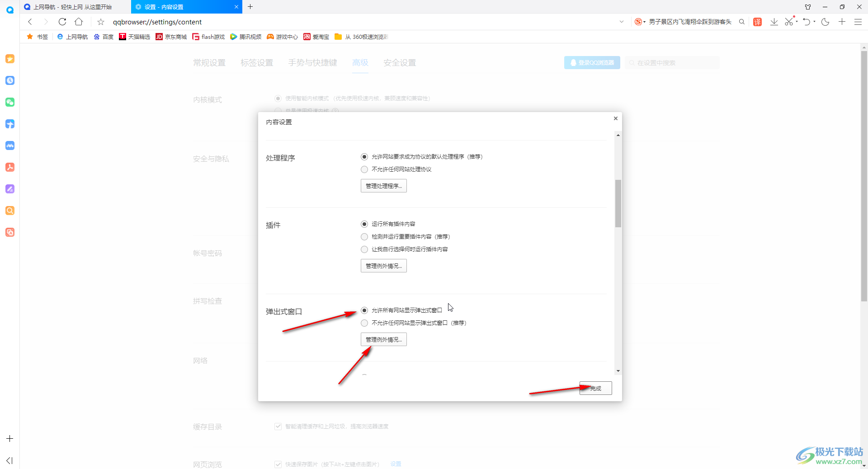Go forward to next page

point(46,22)
